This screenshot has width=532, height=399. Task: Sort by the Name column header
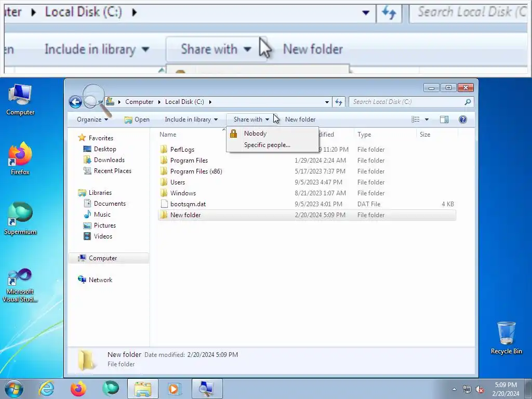click(x=168, y=135)
